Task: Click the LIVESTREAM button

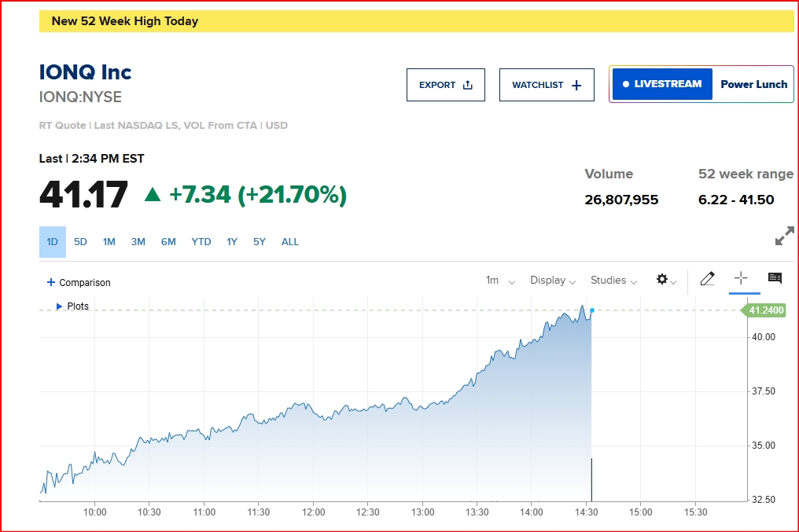Action: point(661,84)
